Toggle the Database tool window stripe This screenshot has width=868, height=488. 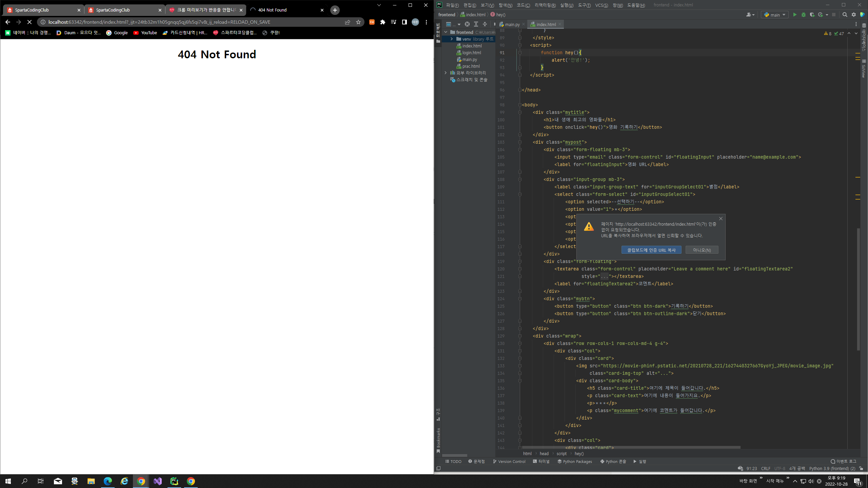click(864, 37)
